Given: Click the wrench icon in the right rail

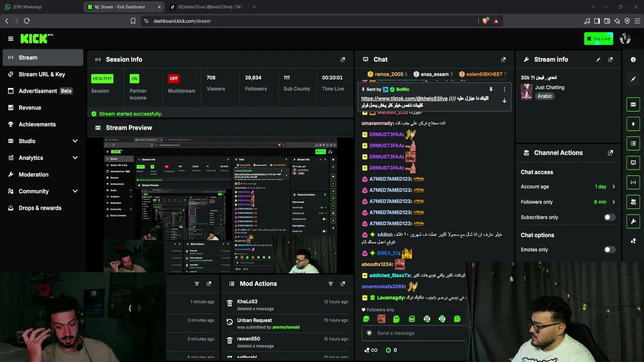Looking at the screenshot, I should (633, 221).
